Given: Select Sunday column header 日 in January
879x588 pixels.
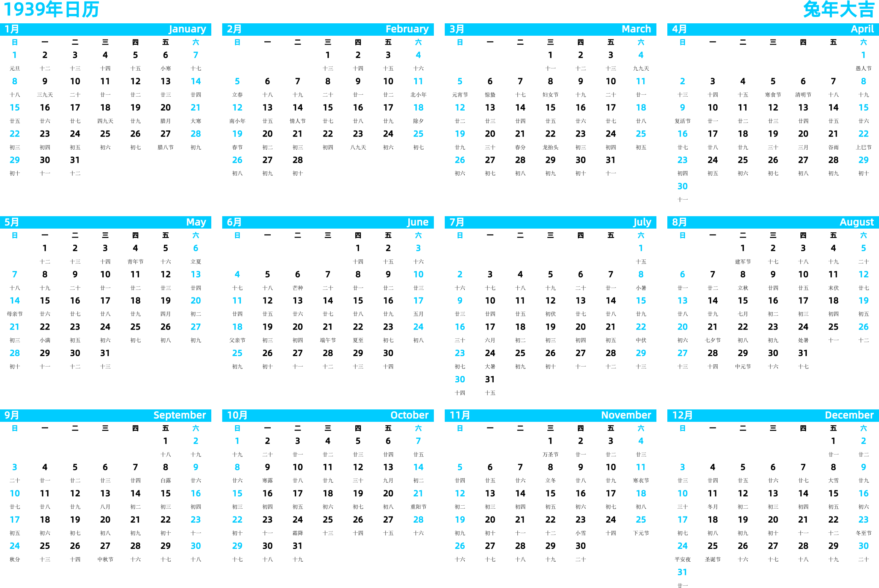Looking at the screenshot, I should coord(13,43).
